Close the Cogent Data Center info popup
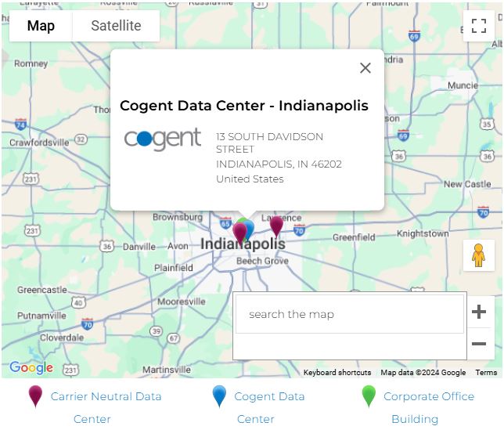The height and width of the screenshot is (437, 504). click(x=365, y=68)
